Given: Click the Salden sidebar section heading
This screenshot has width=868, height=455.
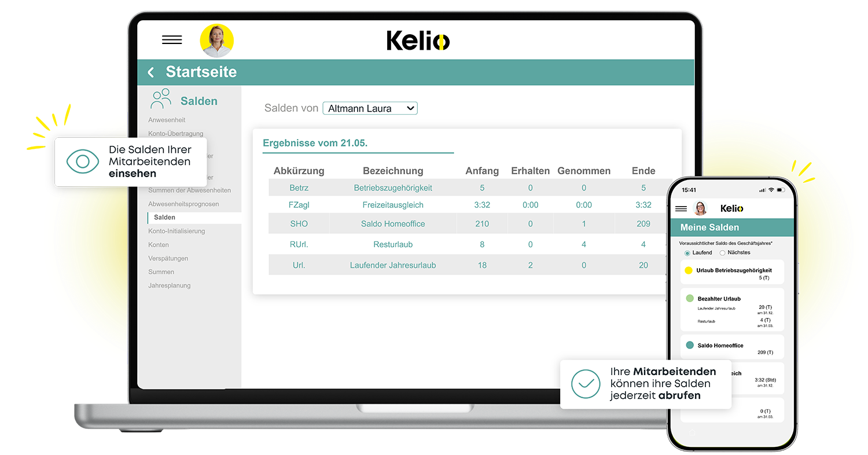Looking at the screenshot, I should click(x=199, y=101).
